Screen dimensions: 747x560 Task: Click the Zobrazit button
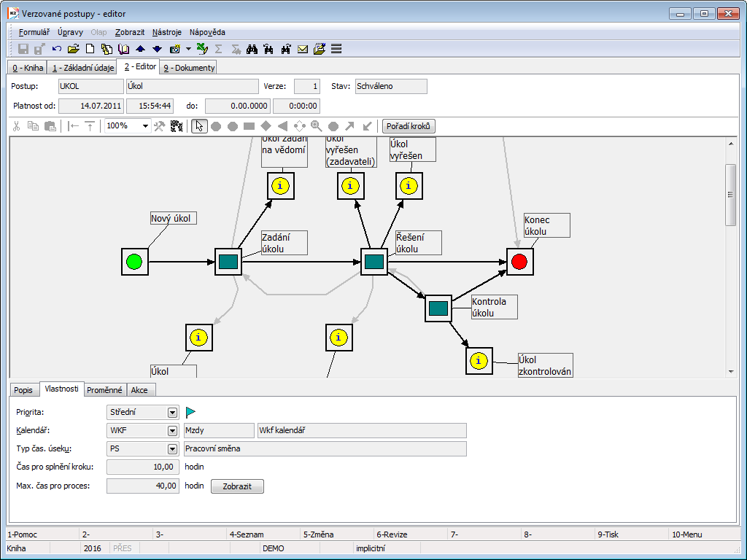coord(237,486)
